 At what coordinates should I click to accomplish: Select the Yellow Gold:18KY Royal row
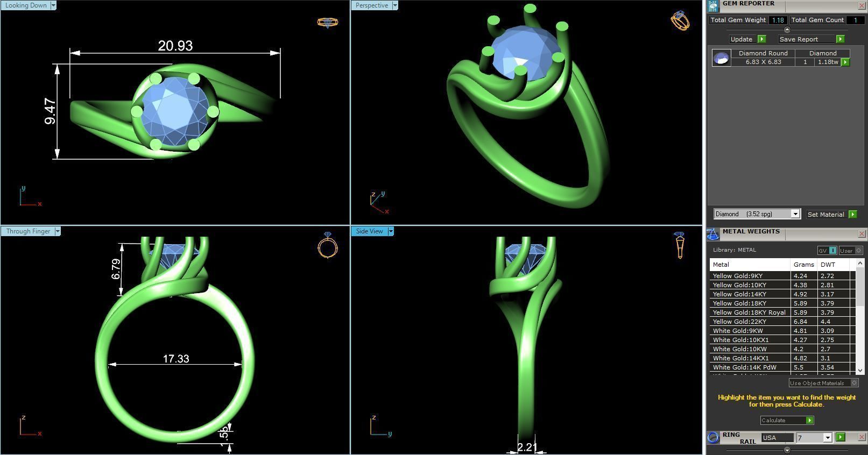(782, 312)
